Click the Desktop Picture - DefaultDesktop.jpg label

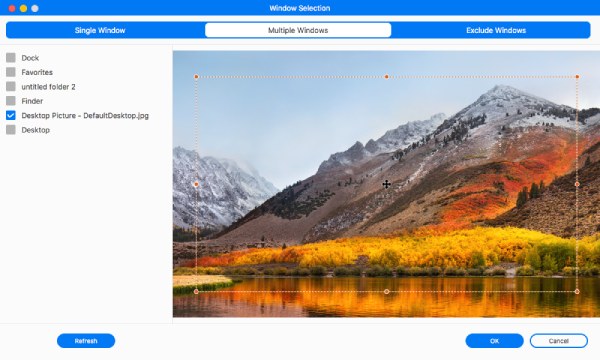85,116
